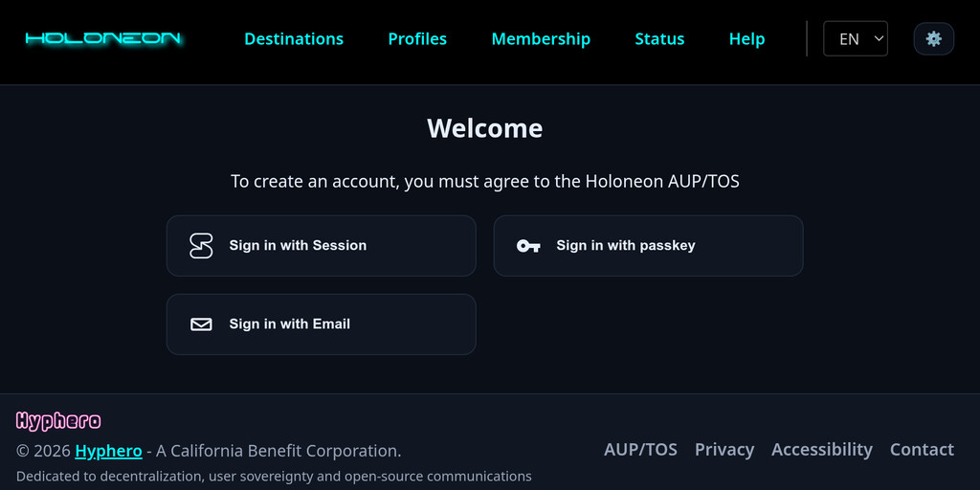This screenshot has width=980, height=490.
Task: Open the Help menu item
Action: 746,39
